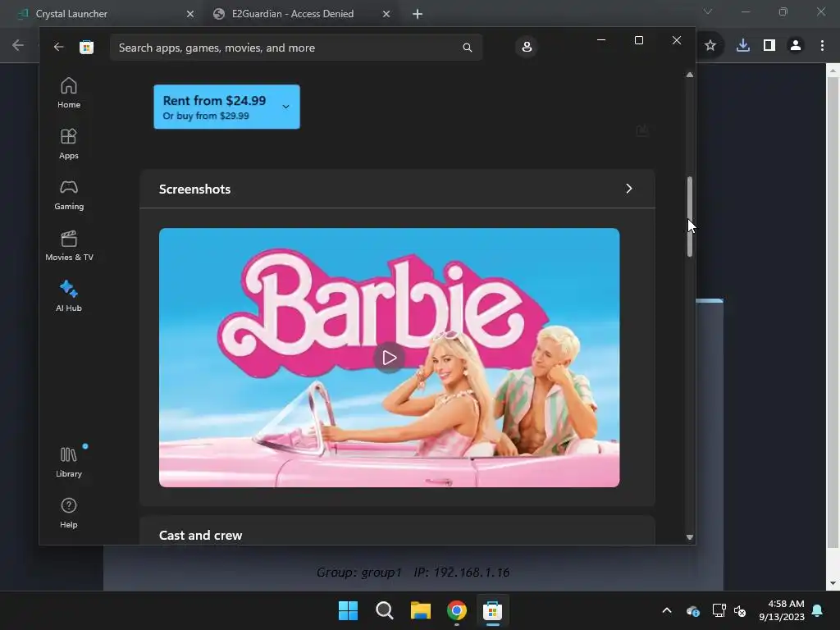Open the AI Hub section
This screenshot has height=630, width=840.
click(69, 296)
